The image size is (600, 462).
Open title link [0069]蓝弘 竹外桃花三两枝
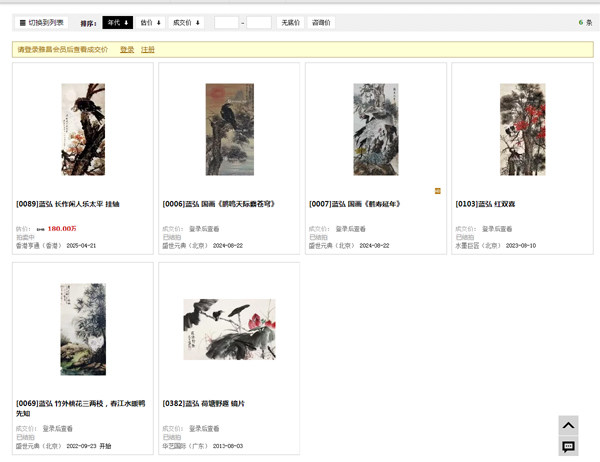click(x=81, y=408)
